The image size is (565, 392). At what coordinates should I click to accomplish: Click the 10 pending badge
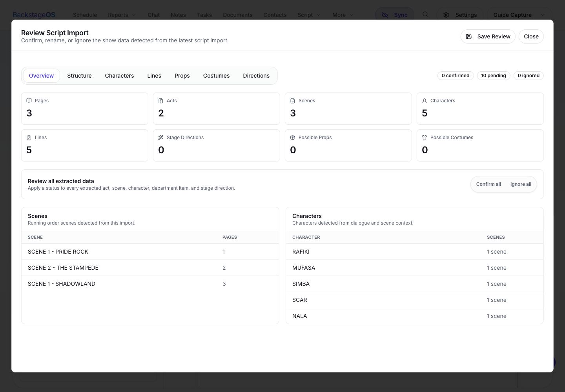(494, 76)
